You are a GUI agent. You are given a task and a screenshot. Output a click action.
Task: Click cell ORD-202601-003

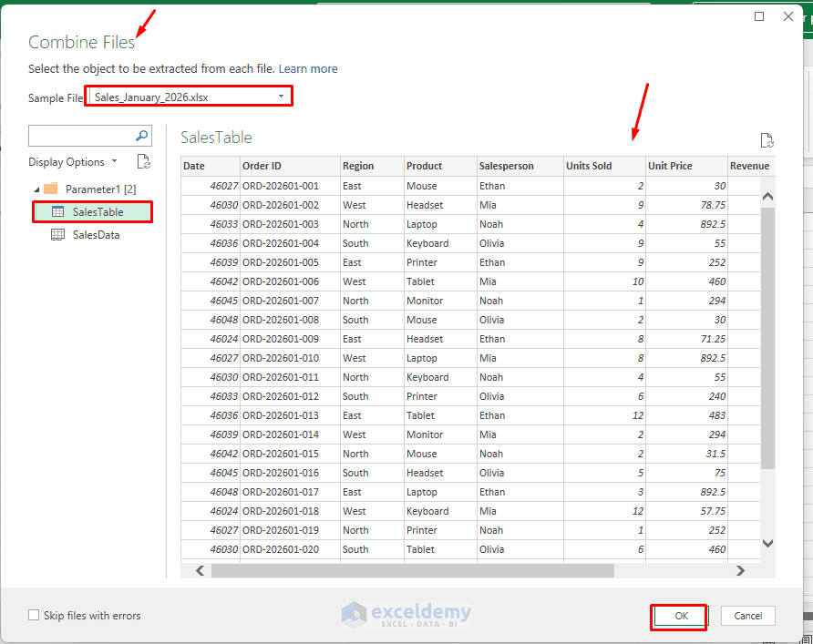(290, 224)
